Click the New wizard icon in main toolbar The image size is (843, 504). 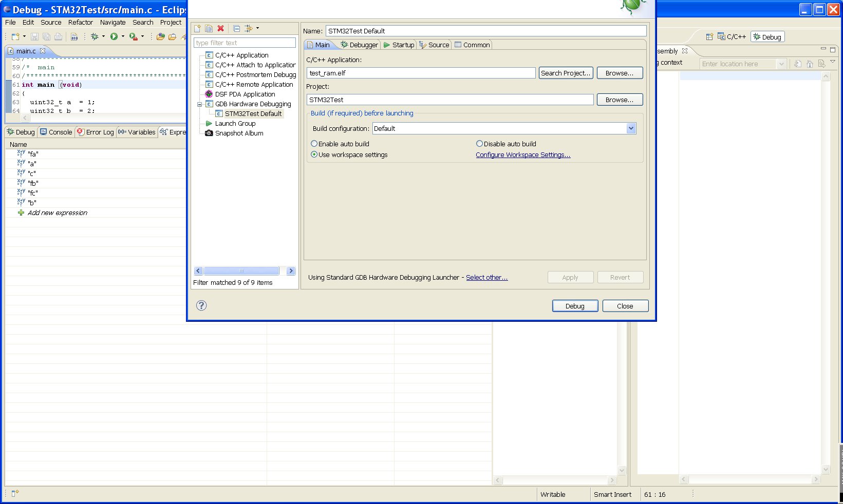click(x=15, y=36)
